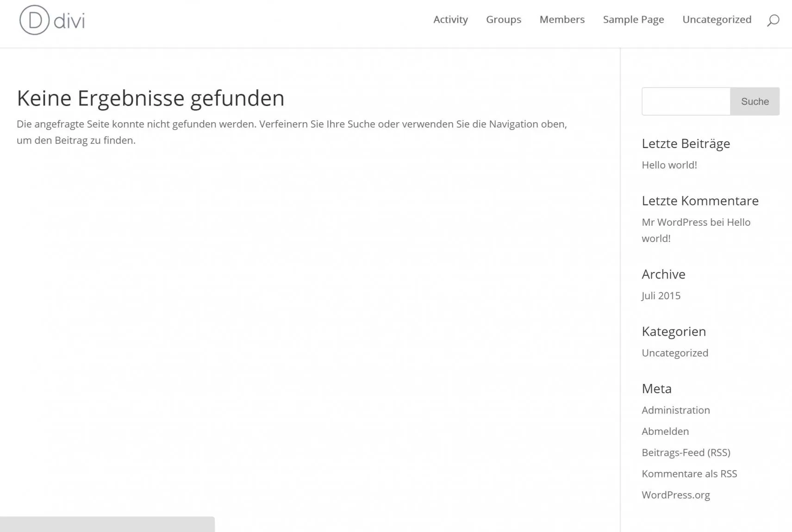Open the Juli 2015 archive link

coord(661,296)
